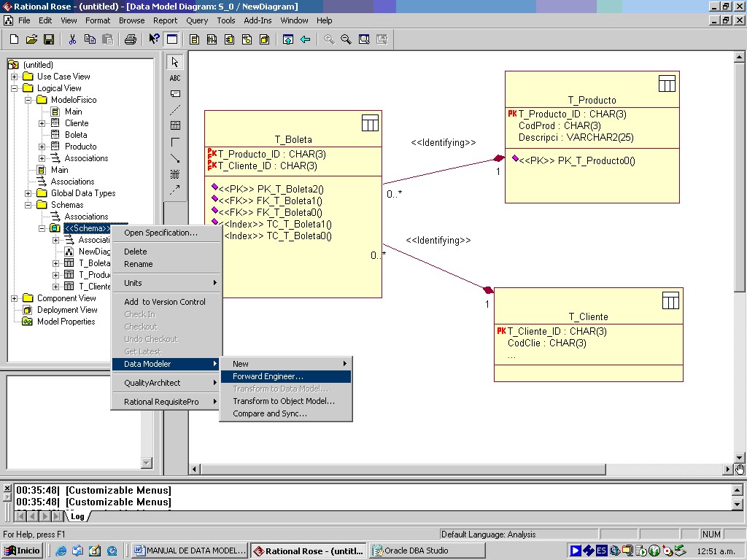
Task: Open the Add-Ins menu
Action: point(258,20)
